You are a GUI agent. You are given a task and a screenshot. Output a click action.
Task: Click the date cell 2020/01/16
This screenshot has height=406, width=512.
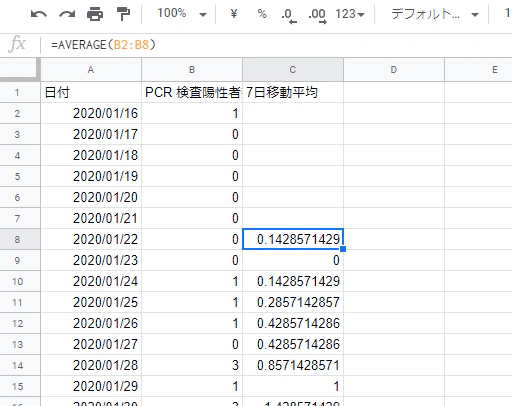point(91,113)
